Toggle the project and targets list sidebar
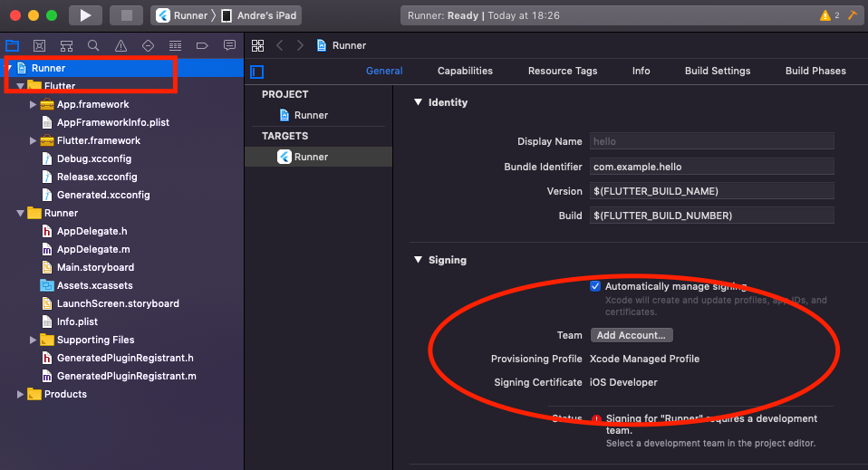 [256, 72]
